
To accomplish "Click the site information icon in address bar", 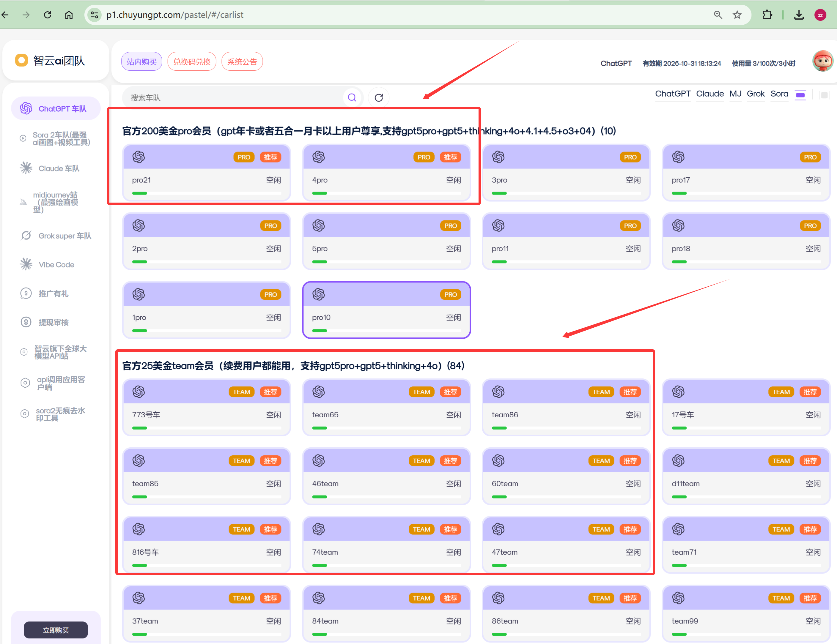I will click(94, 15).
